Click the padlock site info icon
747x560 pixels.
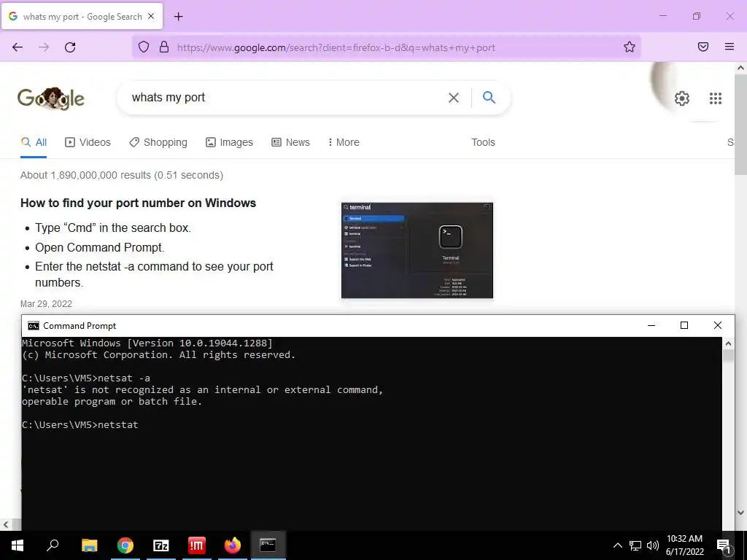[x=164, y=47]
